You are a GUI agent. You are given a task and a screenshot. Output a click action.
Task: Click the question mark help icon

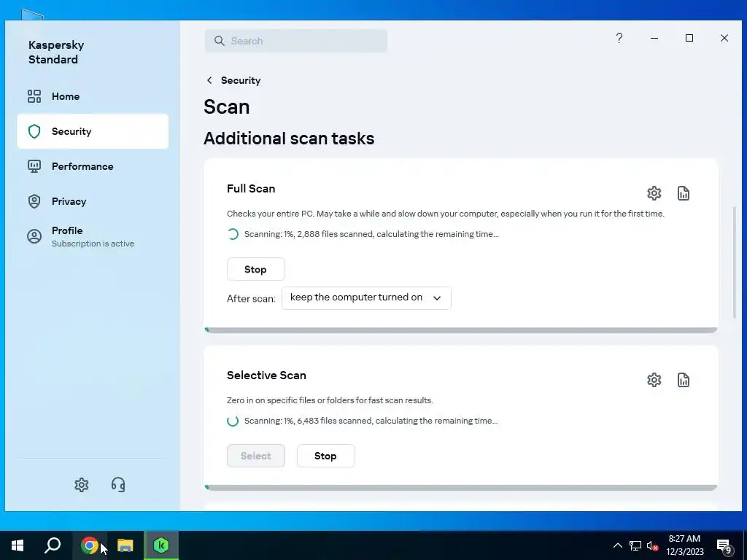(x=619, y=38)
